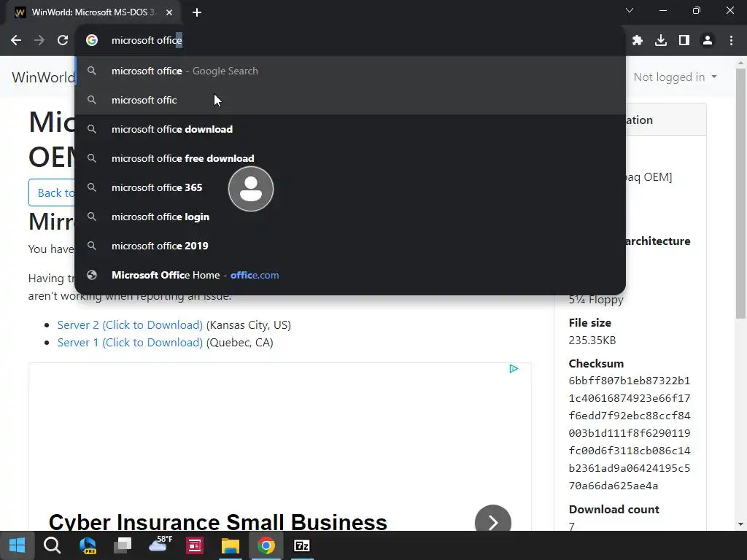This screenshot has width=747, height=560.
Task: Click the ad choices triangle icon
Action: click(x=514, y=368)
